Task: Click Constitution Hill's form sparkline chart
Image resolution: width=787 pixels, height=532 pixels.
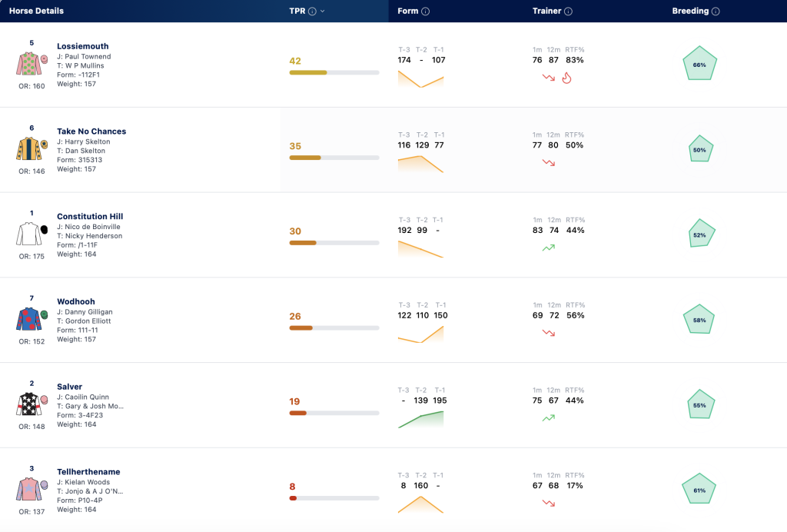Action: click(x=420, y=249)
